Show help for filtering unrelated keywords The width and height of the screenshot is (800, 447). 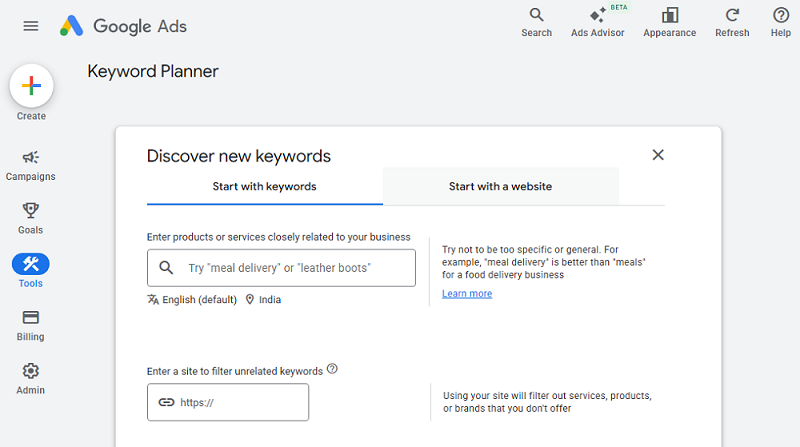[332, 368]
